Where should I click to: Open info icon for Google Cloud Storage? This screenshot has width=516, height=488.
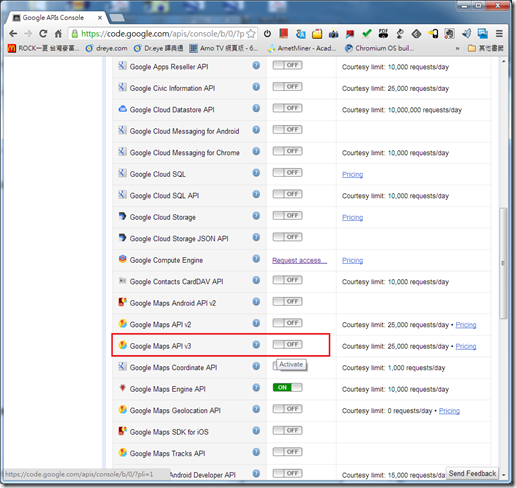256,216
